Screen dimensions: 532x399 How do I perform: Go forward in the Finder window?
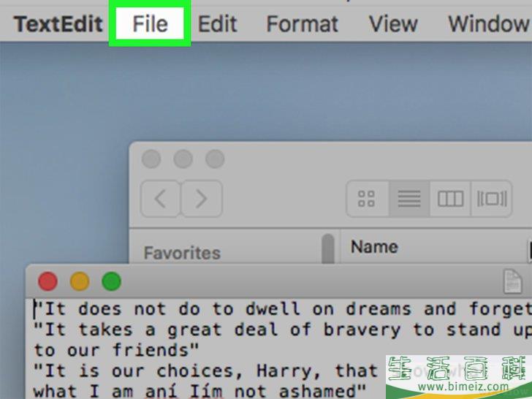click(202, 199)
